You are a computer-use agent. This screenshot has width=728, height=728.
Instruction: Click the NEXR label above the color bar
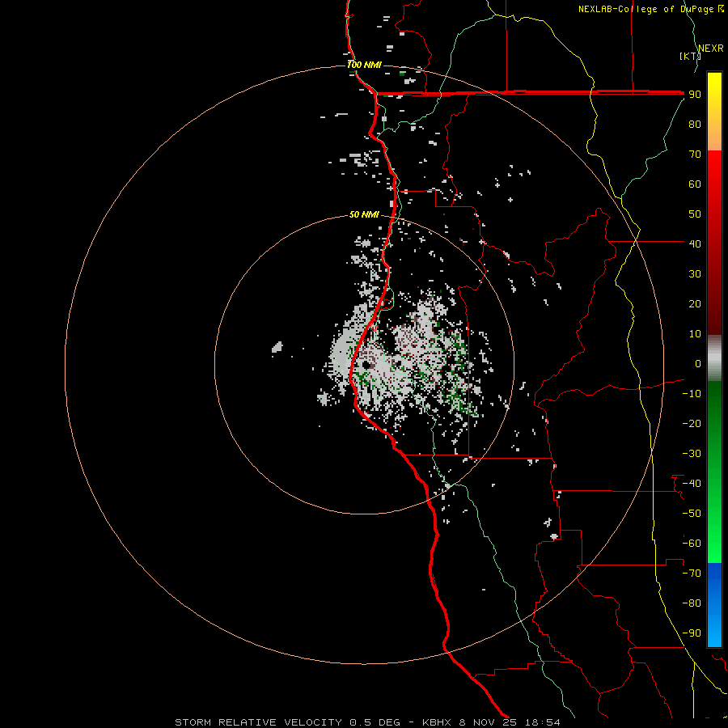711,49
